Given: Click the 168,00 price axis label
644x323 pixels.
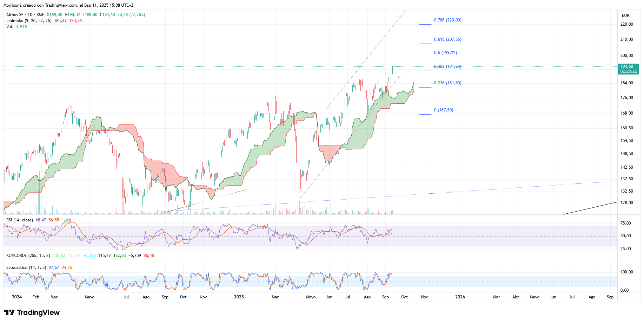Looking at the screenshot, I should pos(627,113).
